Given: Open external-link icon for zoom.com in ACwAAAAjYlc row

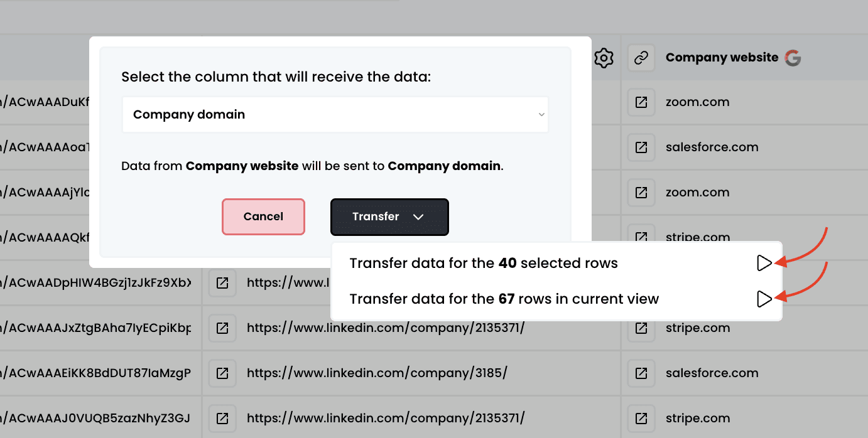Looking at the screenshot, I should click(641, 193).
